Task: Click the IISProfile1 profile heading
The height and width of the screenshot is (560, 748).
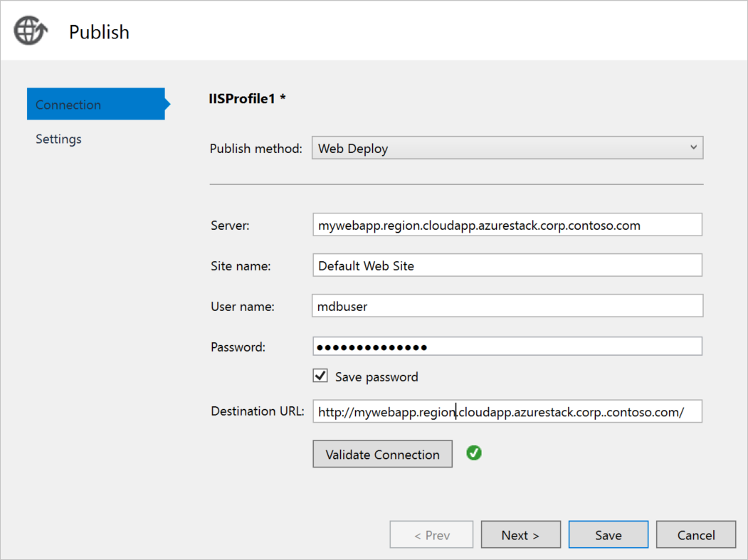Action: (x=247, y=99)
